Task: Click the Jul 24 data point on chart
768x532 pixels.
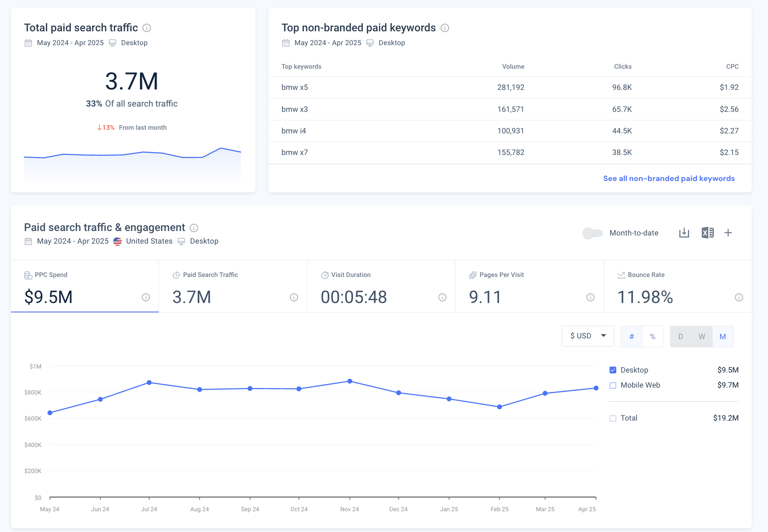Action: point(149,383)
